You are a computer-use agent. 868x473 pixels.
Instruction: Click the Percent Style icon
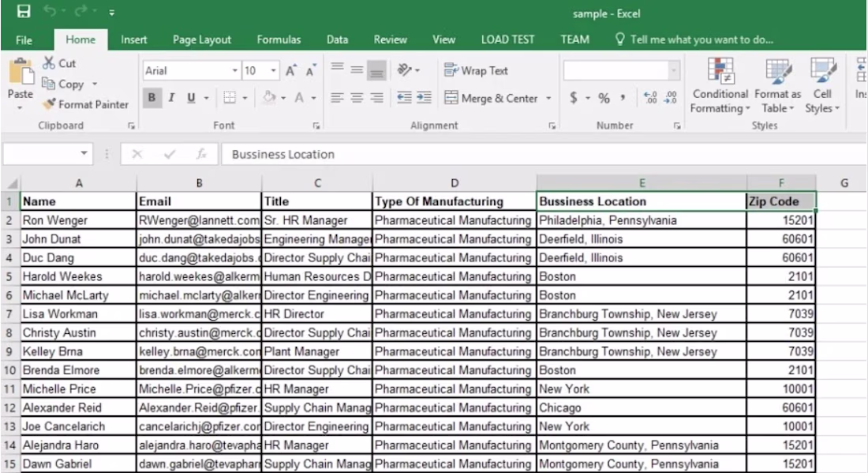click(604, 99)
